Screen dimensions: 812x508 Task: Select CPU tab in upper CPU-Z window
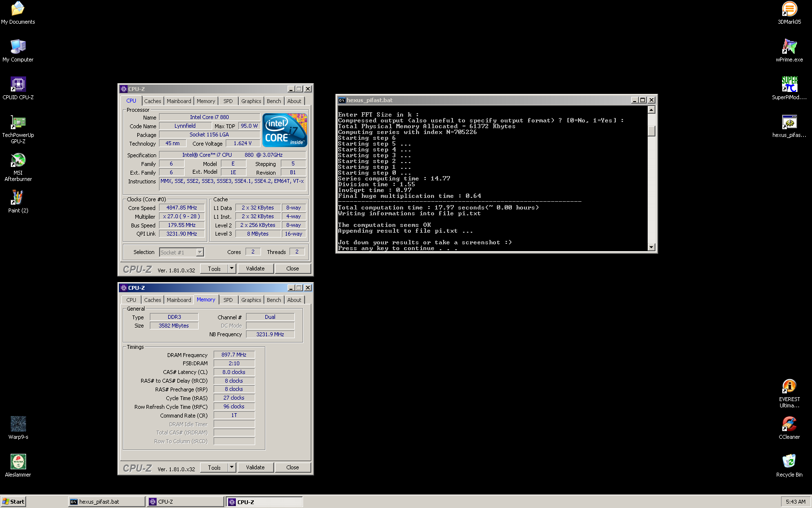tap(131, 101)
